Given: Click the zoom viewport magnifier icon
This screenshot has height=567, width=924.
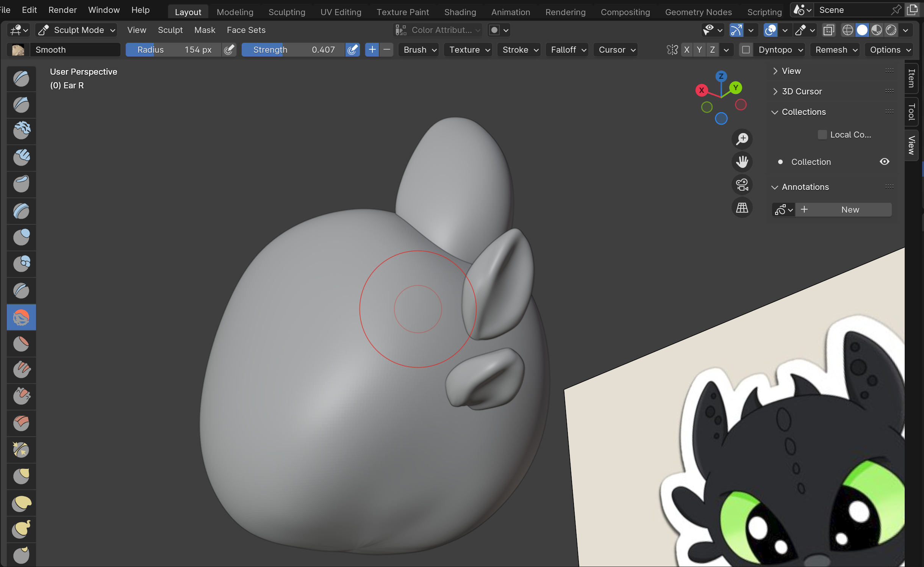Looking at the screenshot, I should (742, 139).
